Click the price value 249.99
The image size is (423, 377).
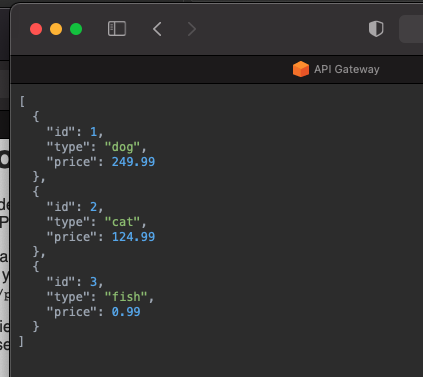coord(133,162)
